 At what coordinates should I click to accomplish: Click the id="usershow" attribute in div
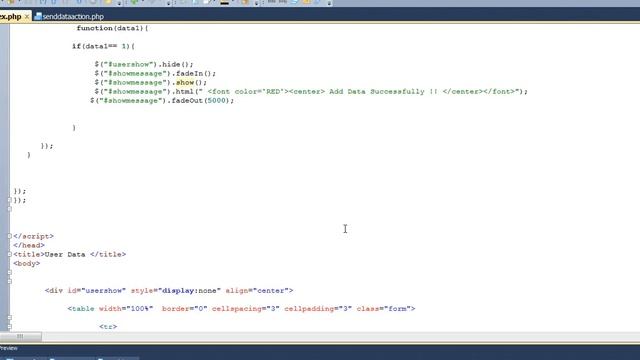pyautogui.click(x=97, y=291)
